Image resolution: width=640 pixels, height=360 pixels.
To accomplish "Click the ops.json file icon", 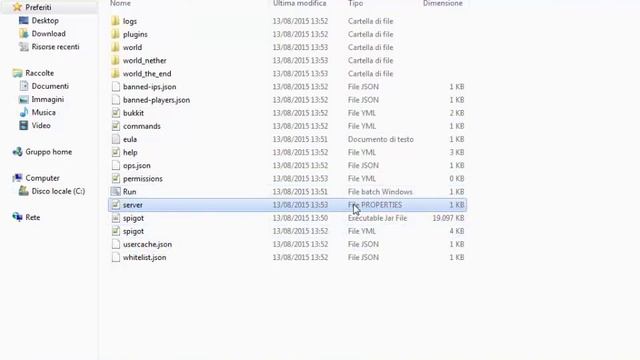I will coord(116,165).
